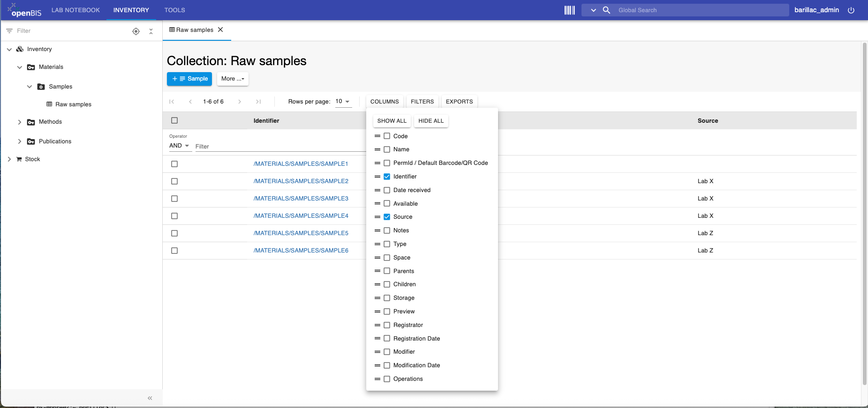The height and width of the screenshot is (408, 868).
Task: Click the drag handle beside Identifier
Action: [x=377, y=177]
